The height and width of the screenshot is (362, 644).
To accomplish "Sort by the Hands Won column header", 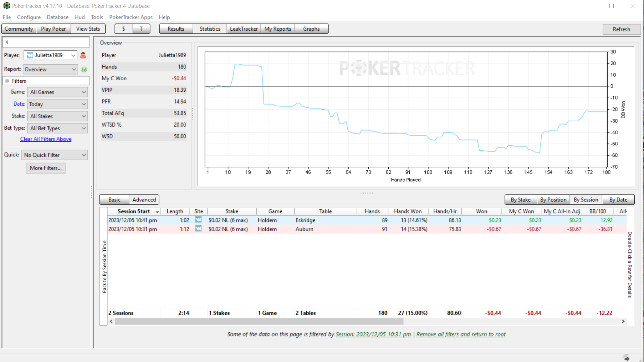I will pyautogui.click(x=408, y=211).
